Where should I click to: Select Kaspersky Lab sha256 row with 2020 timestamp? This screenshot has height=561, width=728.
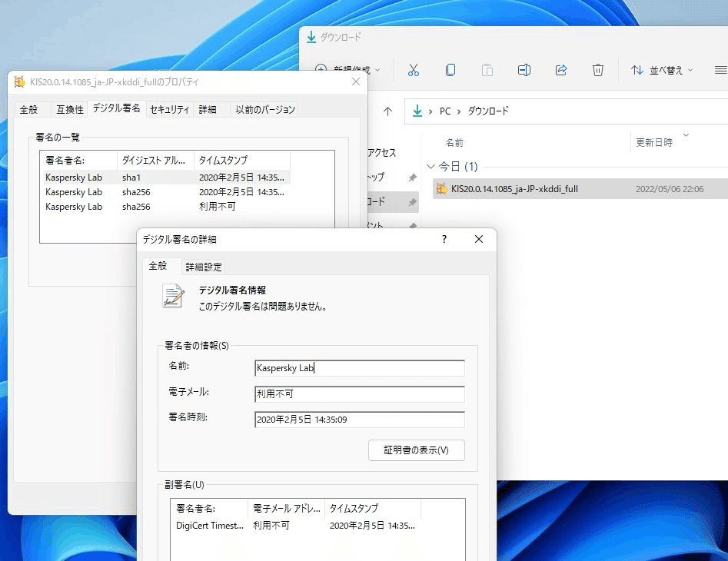(167, 192)
